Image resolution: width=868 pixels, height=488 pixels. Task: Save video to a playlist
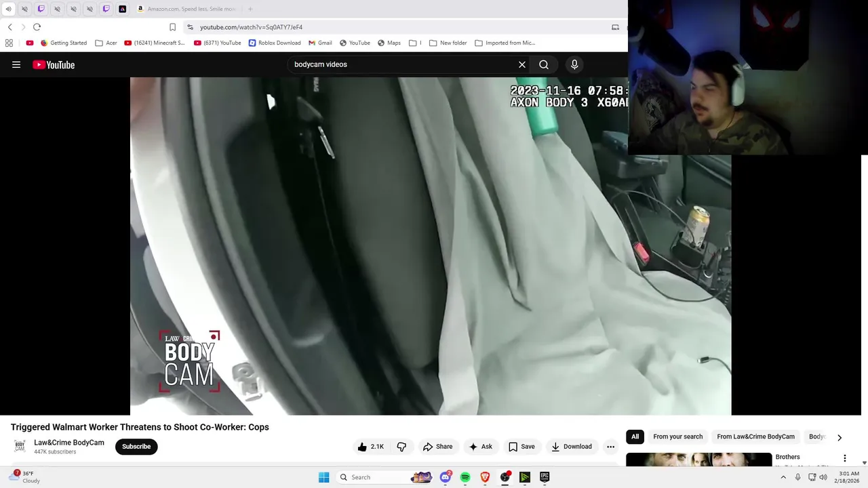(x=521, y=447)
